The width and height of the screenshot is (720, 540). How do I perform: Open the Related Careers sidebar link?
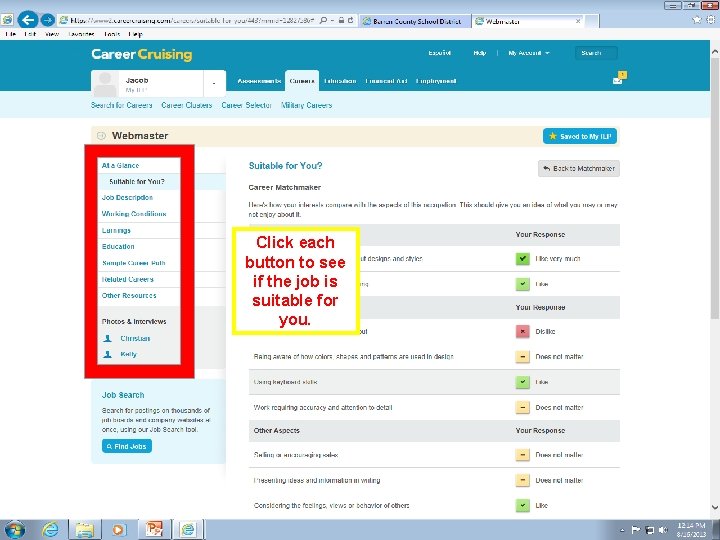coord(128,279)
